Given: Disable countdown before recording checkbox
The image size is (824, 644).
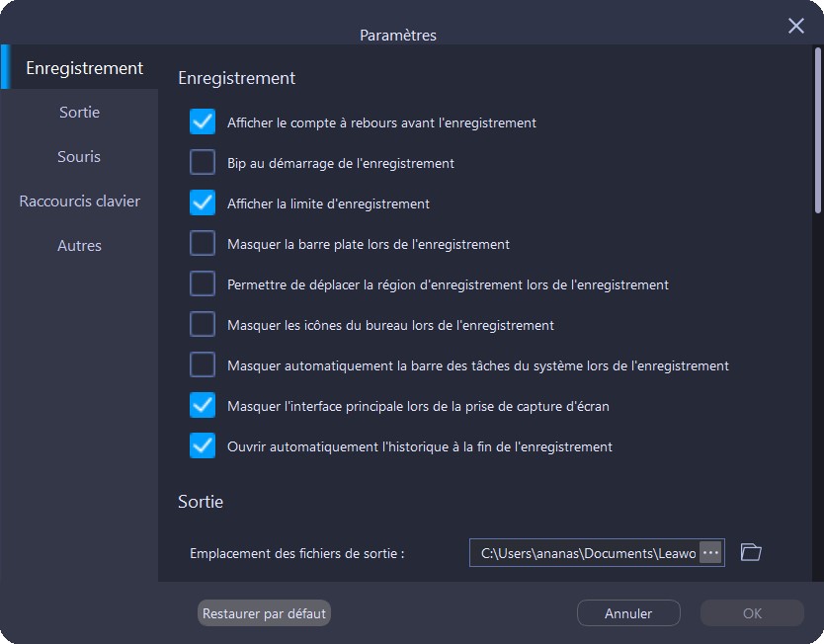Looking at the screenshot, I should 203,122.
